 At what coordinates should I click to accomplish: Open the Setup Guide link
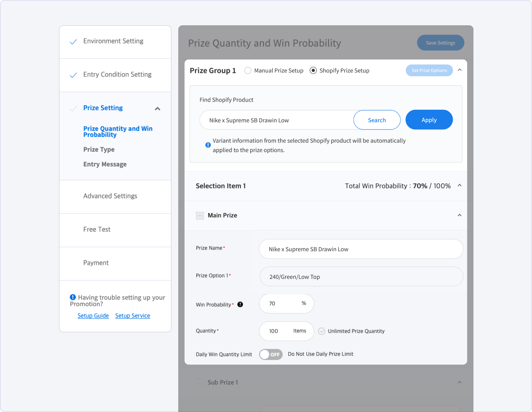93,316
